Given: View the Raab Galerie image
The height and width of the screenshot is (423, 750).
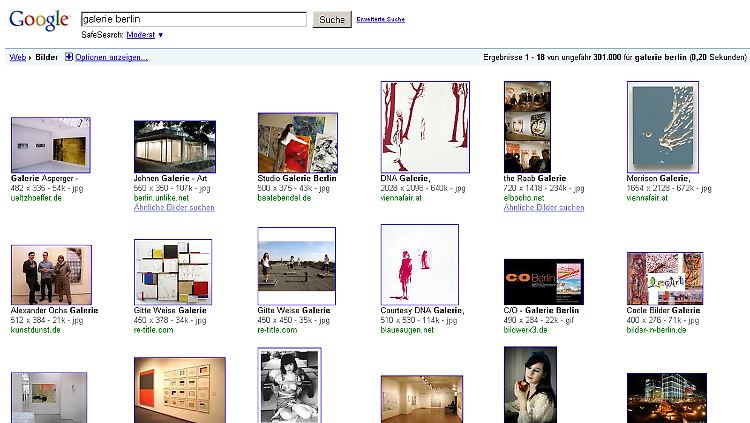Looking at the screenshot, I should coord(527,127).
